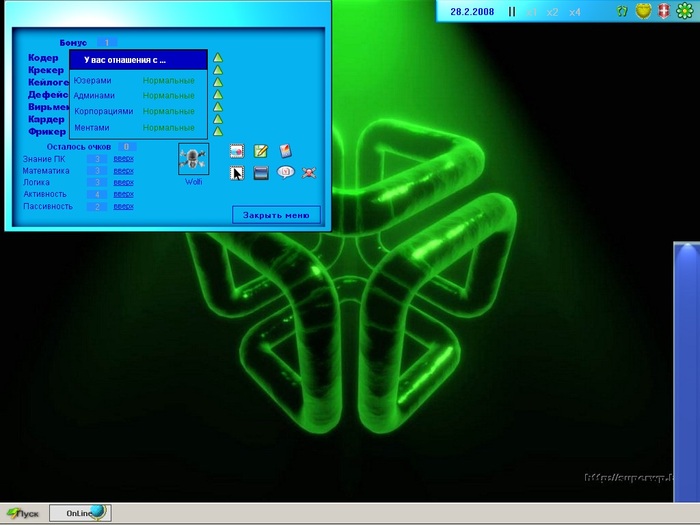Increase Фрикер skill using the yellow triangle
The image size is (700, 525).
click(217, 131)
